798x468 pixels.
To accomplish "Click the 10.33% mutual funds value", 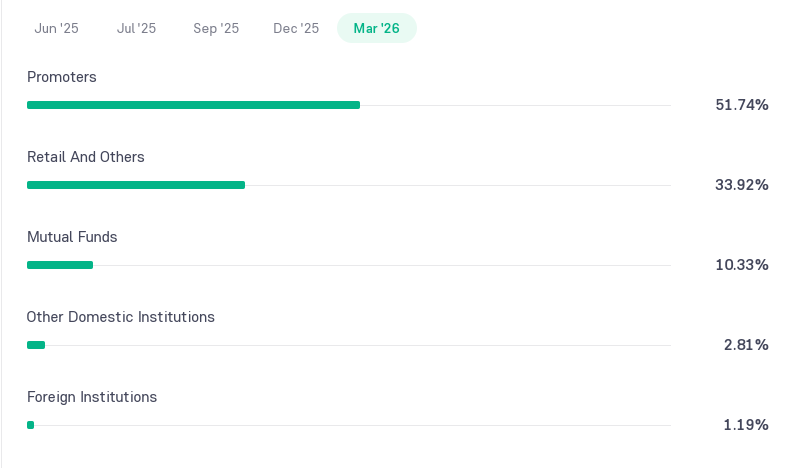I will [742, 265].
